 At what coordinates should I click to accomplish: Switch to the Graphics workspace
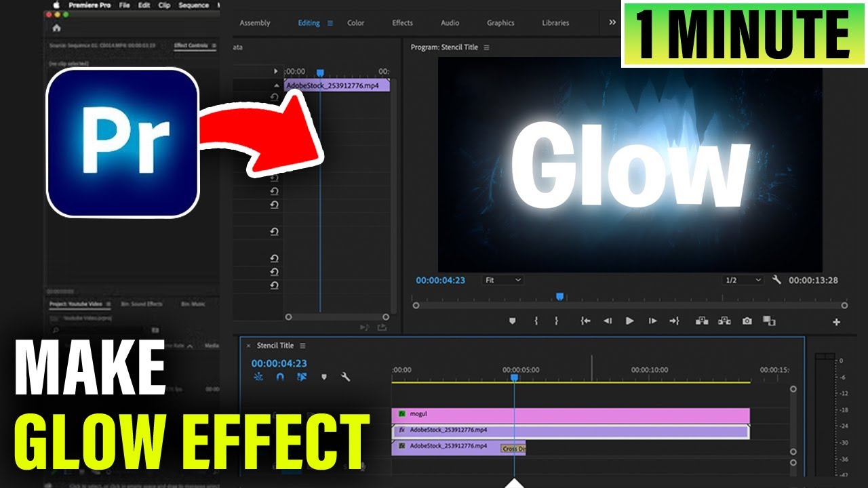500,23
